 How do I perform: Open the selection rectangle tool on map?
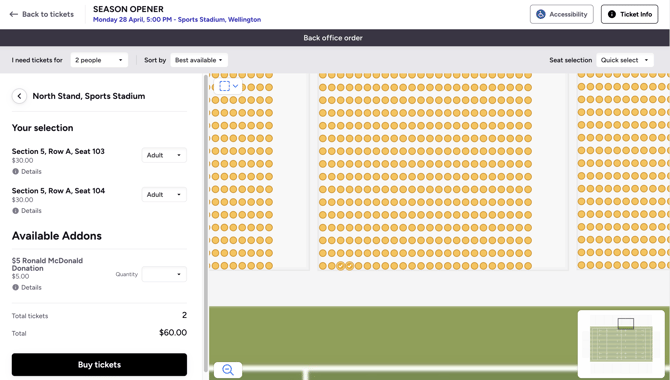[x=224, y=86]
